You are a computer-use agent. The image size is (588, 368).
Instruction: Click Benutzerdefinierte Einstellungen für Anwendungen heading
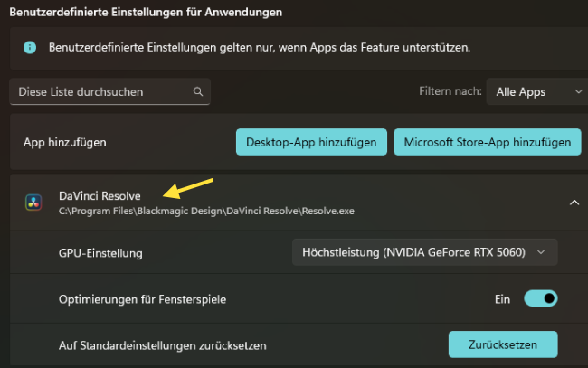pyautogui.click(x=146, y=12)
